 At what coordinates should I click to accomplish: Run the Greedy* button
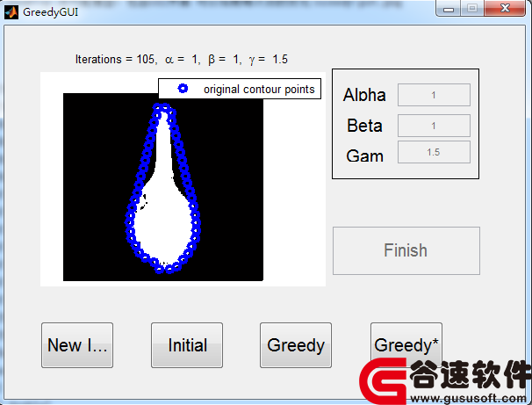click(406, 345)
